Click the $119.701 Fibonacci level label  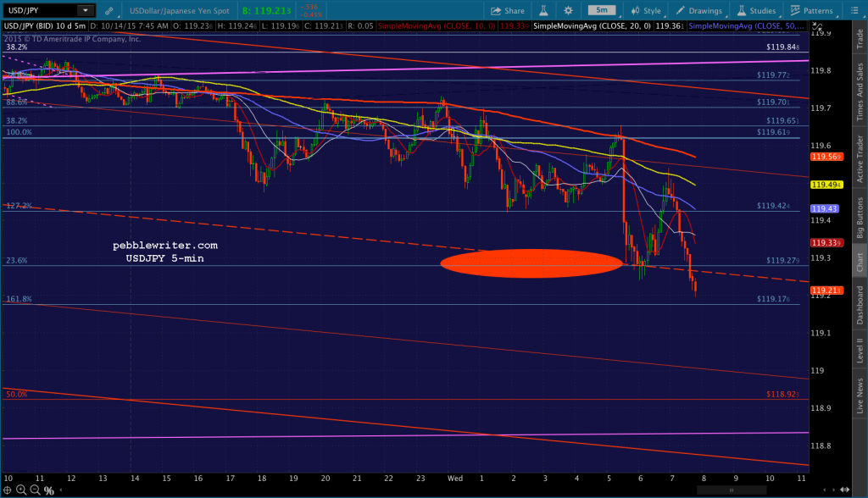773,102
